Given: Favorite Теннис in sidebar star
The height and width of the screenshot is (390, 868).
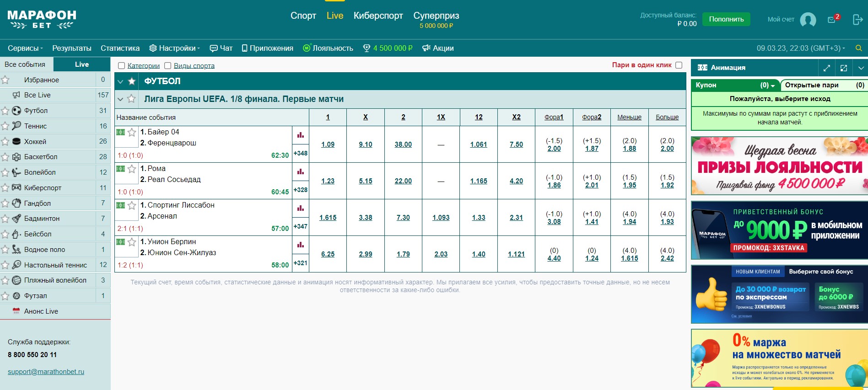Looking at the screenshot, I should [x=5, y=126].
